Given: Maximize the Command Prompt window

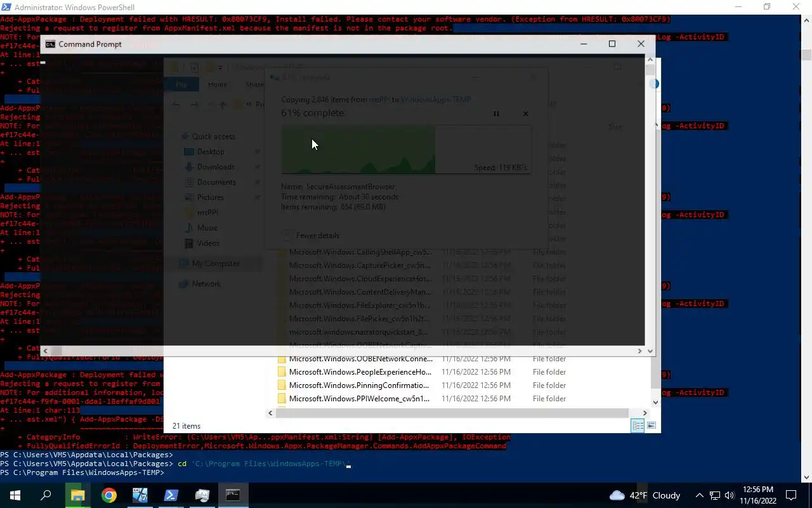Looking at the screenshot, I should (x=612, y=44).
